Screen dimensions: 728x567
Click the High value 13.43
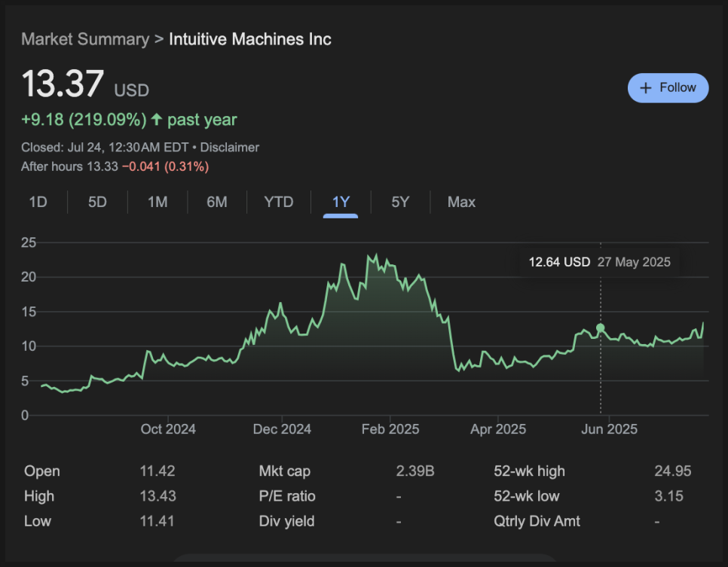coord(158,496)
